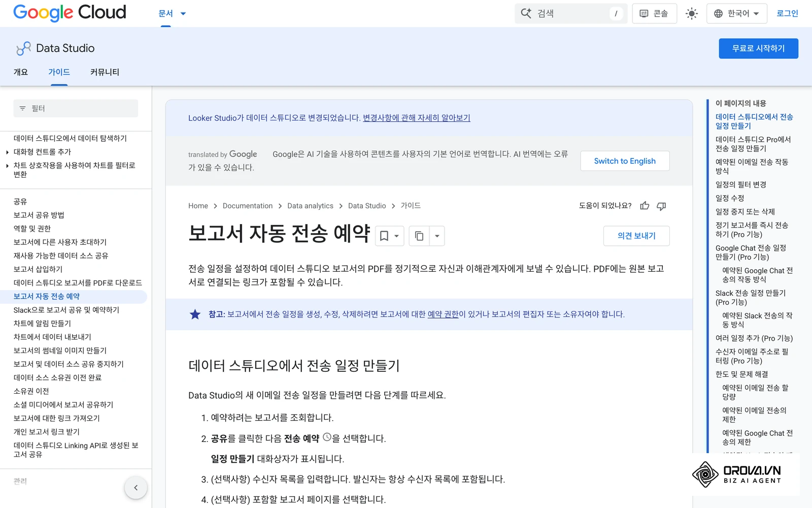Expand 차트 상호작용을 사용하여 차트를 필터로 변환
812x508 pixels.
(7, 166)
